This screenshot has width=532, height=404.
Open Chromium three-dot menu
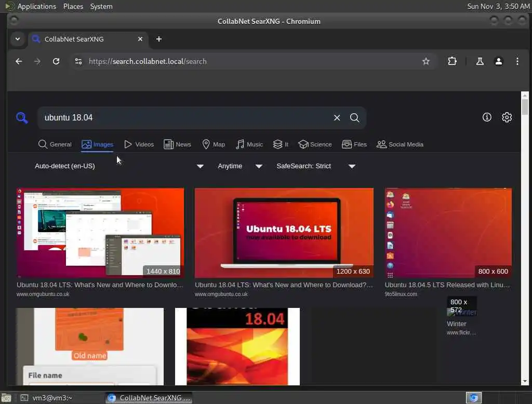(x=517, y=61)
